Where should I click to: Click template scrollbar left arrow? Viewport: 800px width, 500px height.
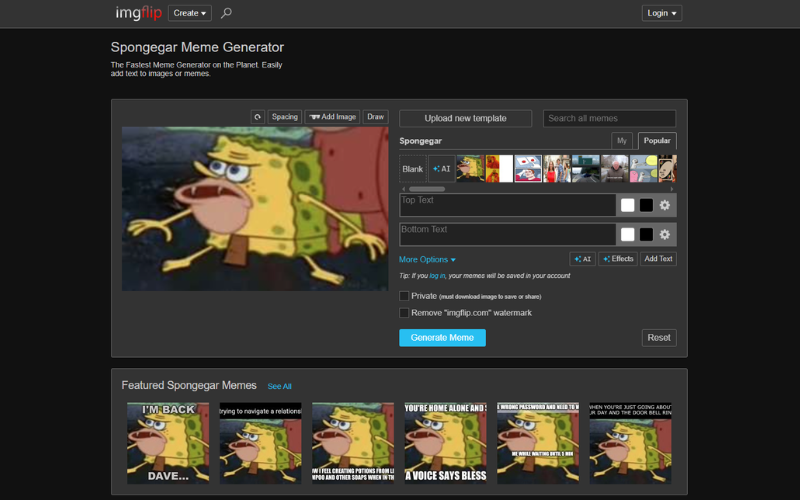pyautogui.click(x=404, y=189)
